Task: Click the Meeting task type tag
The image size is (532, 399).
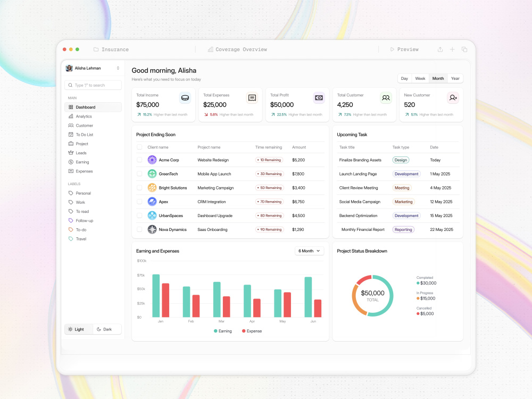Action: pyautogui.click(x=402, y=188)
